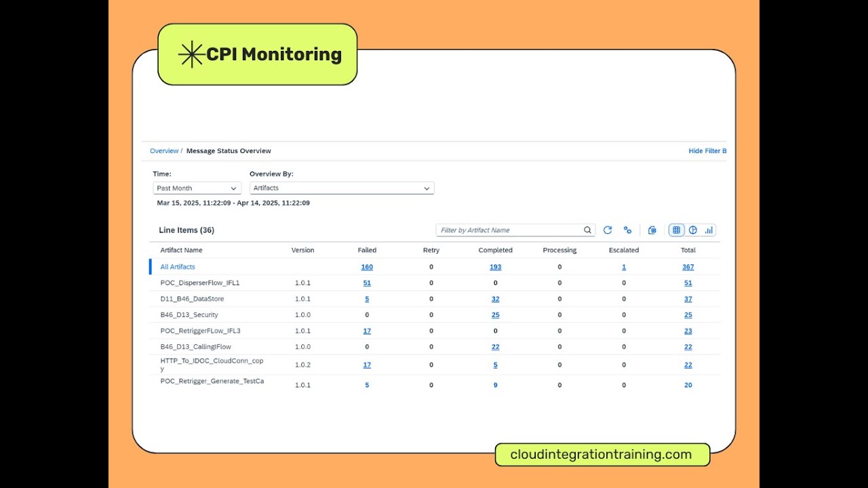Click the Version column header
This screenshot has width=868, height=488.
[303, 250]
